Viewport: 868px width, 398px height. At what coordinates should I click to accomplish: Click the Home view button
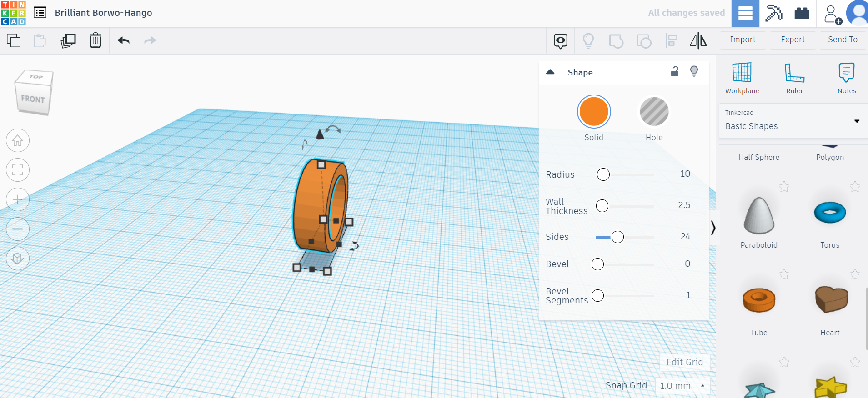18,140
